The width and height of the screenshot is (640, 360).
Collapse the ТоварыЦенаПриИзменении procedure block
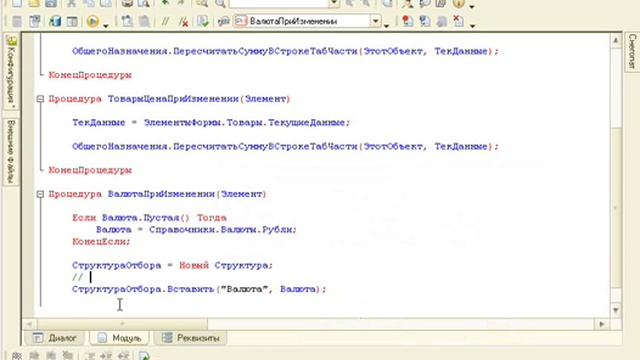(x=40, y=99)
